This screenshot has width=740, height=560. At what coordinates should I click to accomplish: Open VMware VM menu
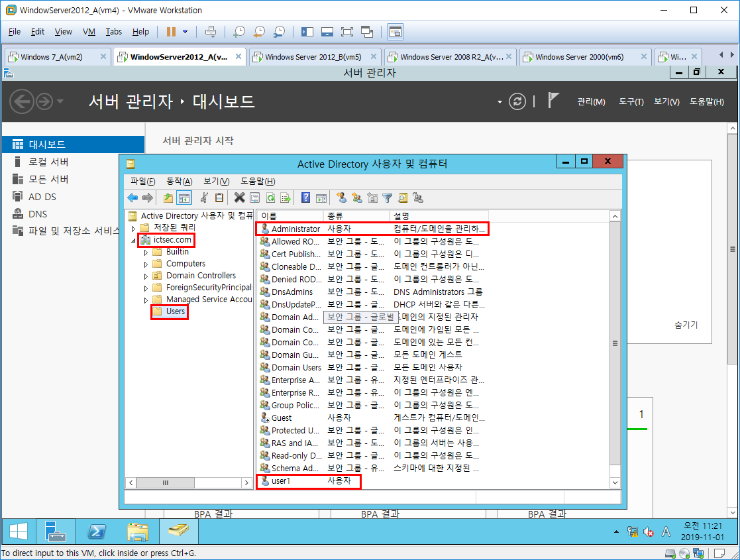point(89,32)
